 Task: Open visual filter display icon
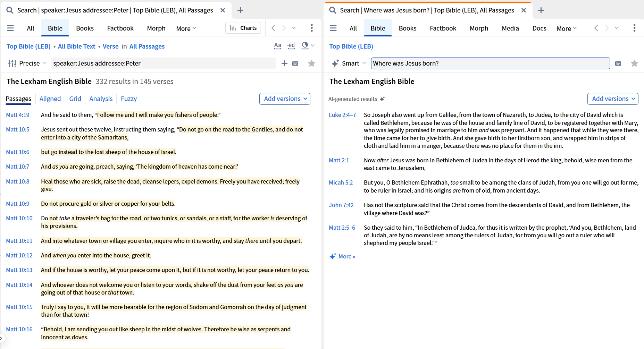coord(305,46)
